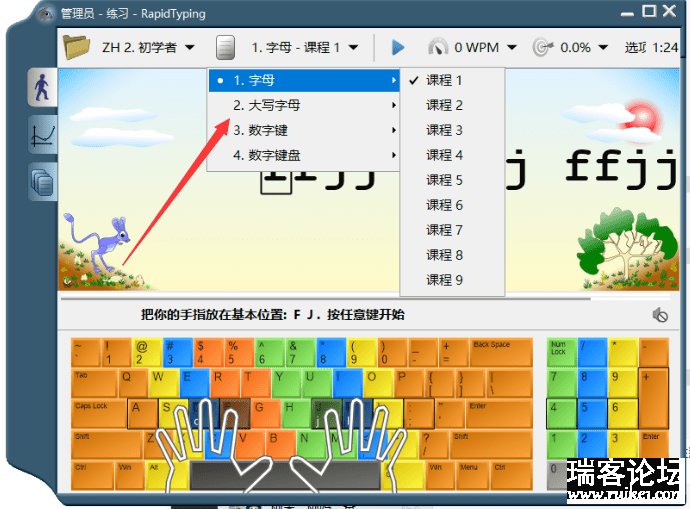Screen dimensions: 690x509
Task: Open the lesson editor pages sidebar tab
Action: [43, 181]
